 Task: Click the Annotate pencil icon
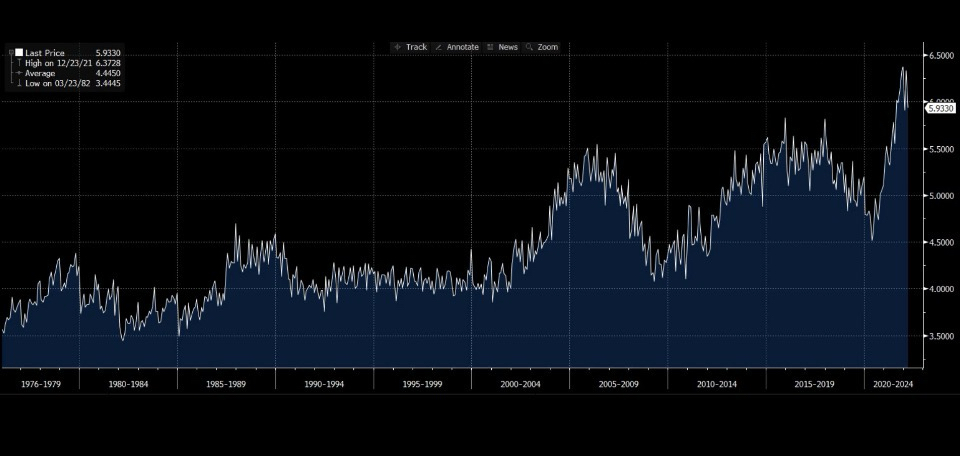click(439, 47)
